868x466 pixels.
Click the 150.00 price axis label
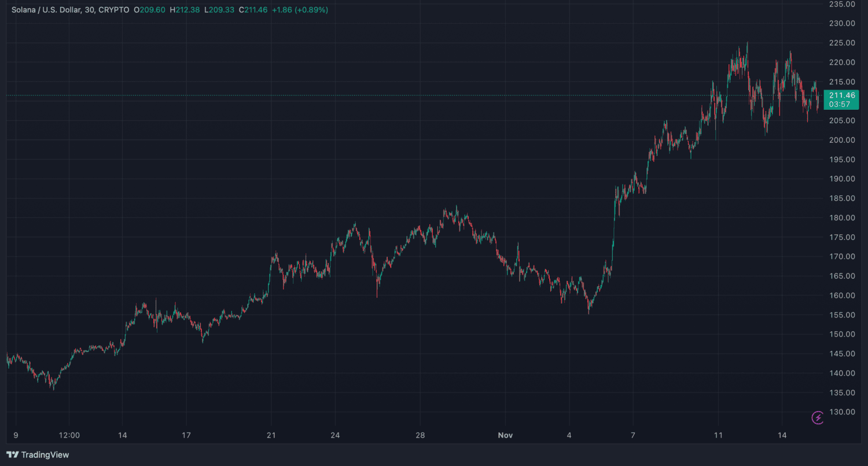pos(842,334)
